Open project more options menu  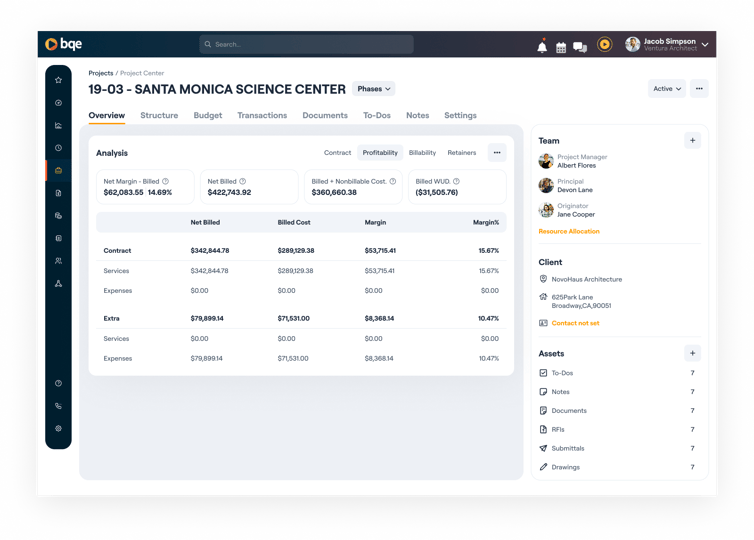coord(699,88)
